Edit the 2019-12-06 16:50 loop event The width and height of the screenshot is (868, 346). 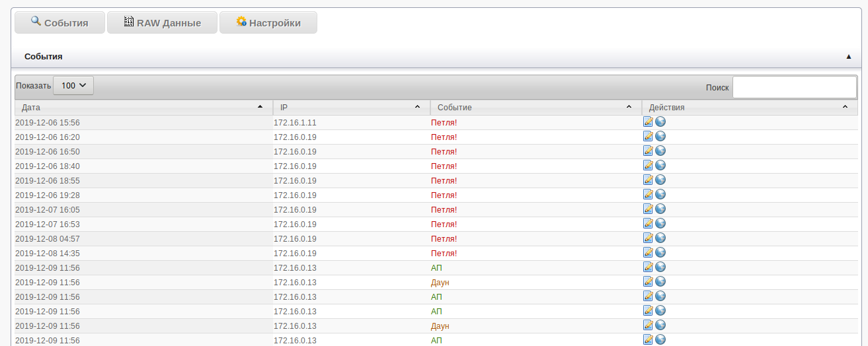point(648,151)
